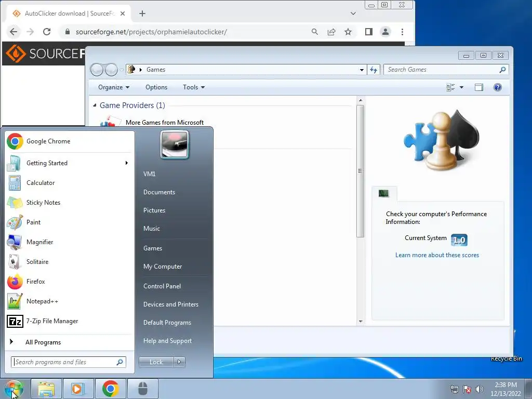532x399 pixels.
Task: Open Devices and Printers
Action: [x=171, y=304]
